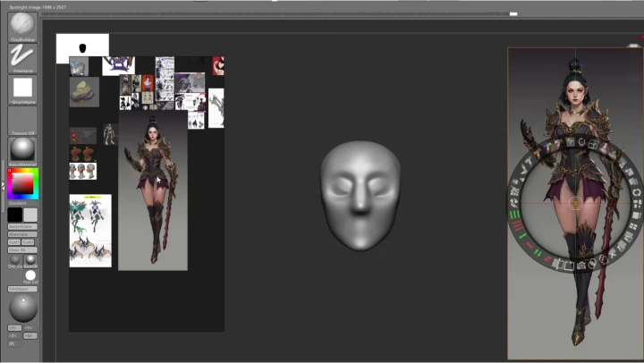Click the four-squares grid icon on the dial
The image size is (644, 363).
coord(633,226)
